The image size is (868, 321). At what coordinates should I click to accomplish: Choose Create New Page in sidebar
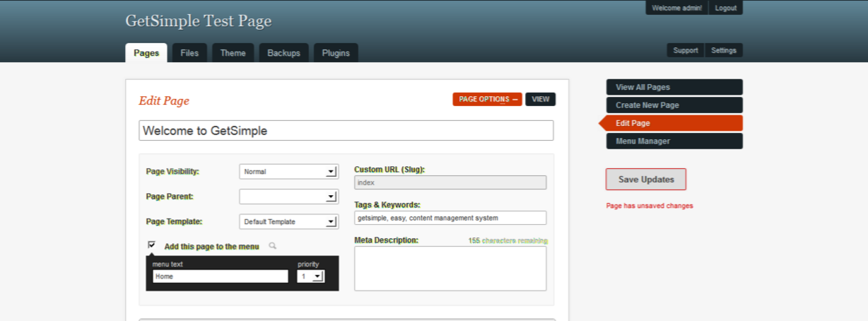click(674, 105)
